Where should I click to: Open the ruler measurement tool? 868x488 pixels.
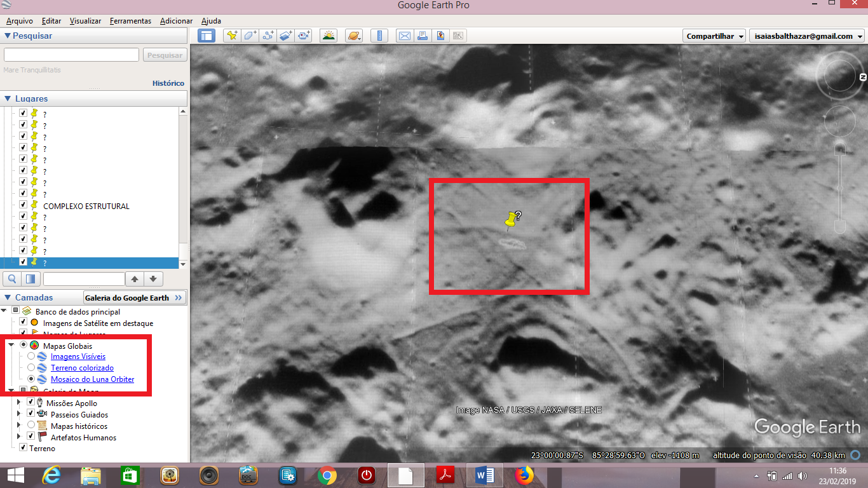(x=379, y=36)
